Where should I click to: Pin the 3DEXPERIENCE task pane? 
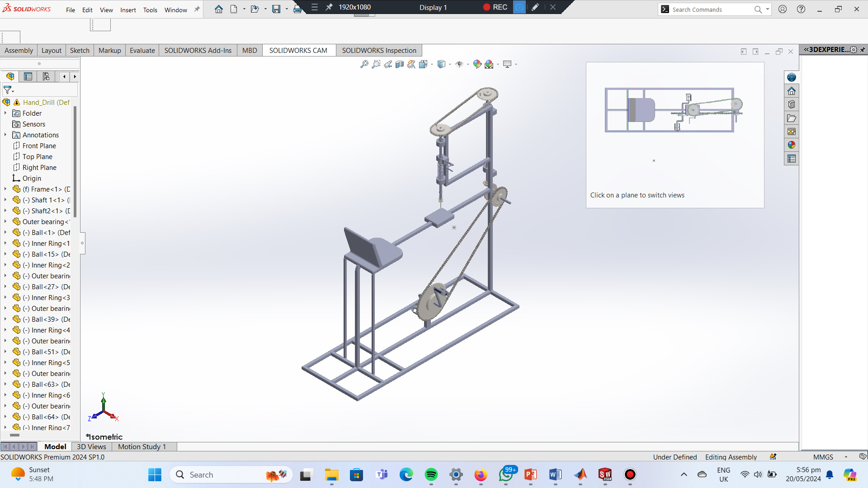(863, 50)
